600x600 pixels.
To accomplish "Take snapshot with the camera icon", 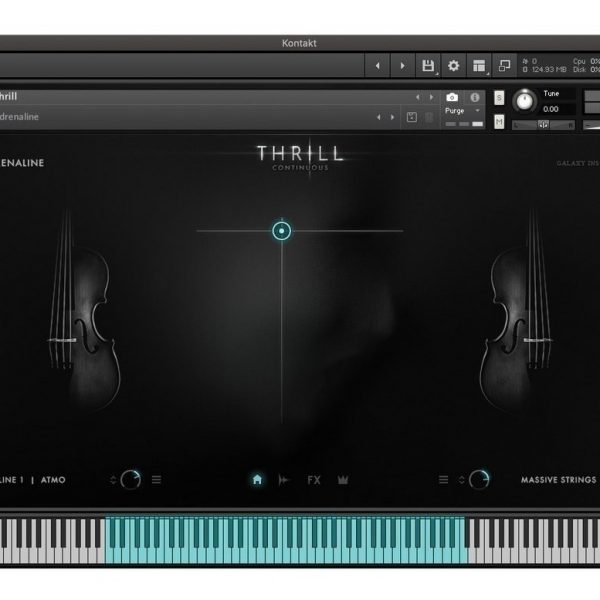I will (452, 97).
